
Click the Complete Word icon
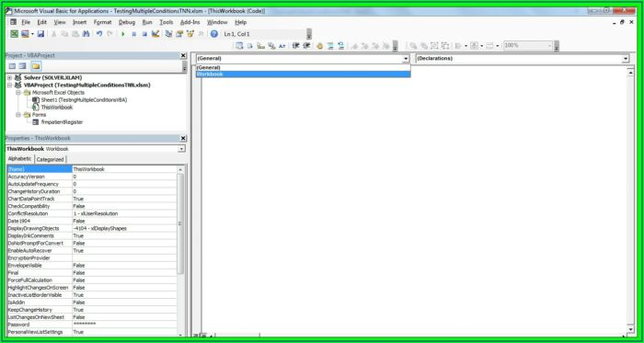pos(282,46)
